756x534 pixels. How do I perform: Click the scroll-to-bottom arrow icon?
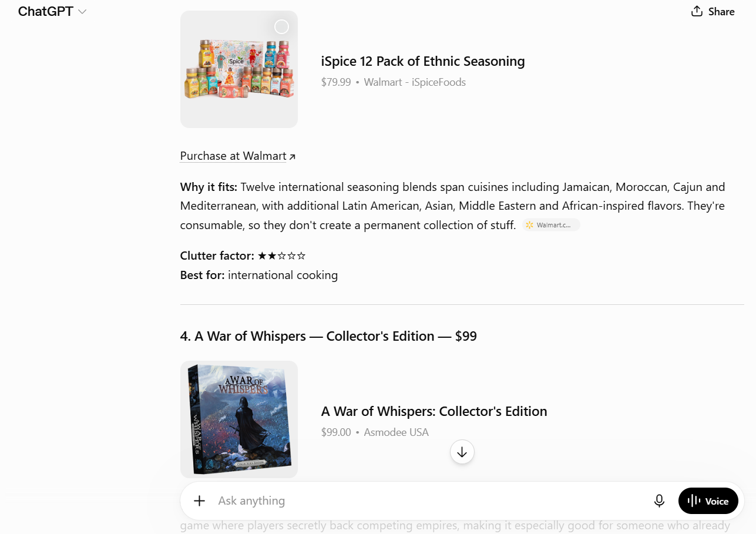click(462, 452)
